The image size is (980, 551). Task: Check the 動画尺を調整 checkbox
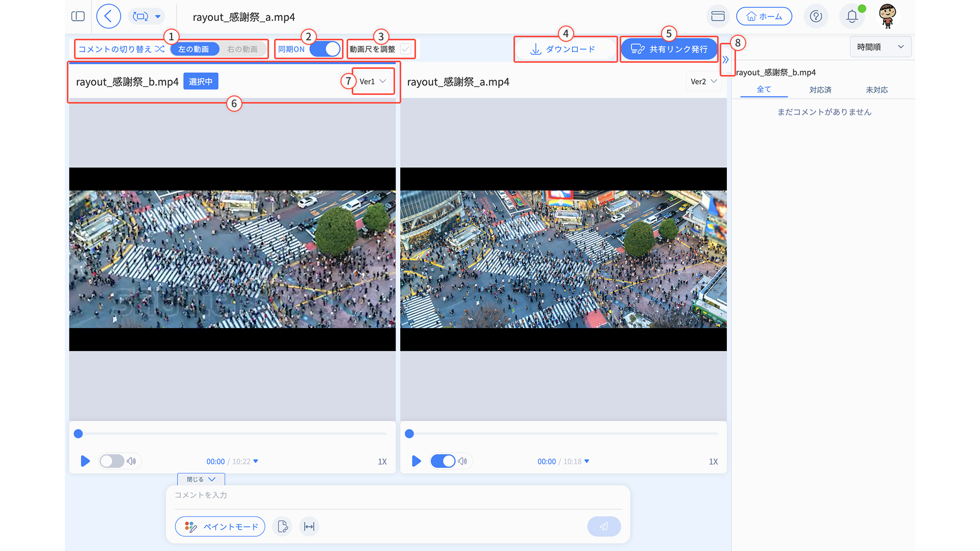[x=406, y=49]
